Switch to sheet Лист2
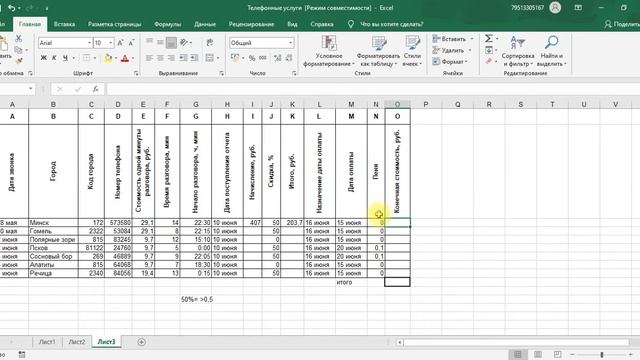 click(x=77, y=342)
